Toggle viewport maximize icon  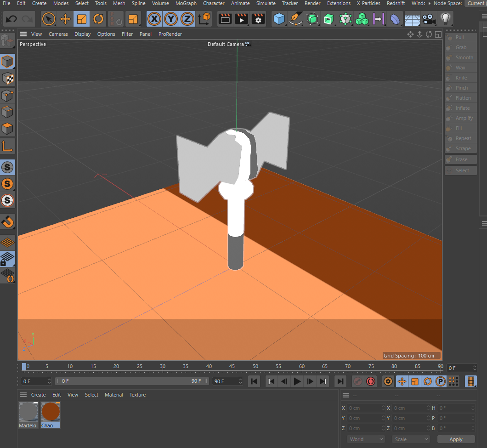(438, 34)
